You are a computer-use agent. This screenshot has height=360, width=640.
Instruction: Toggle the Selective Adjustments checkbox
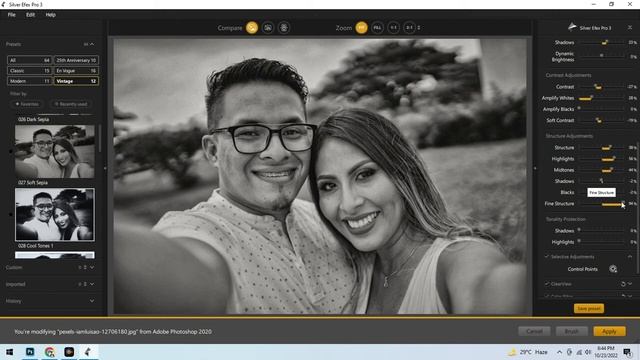(x=547, y=257)
